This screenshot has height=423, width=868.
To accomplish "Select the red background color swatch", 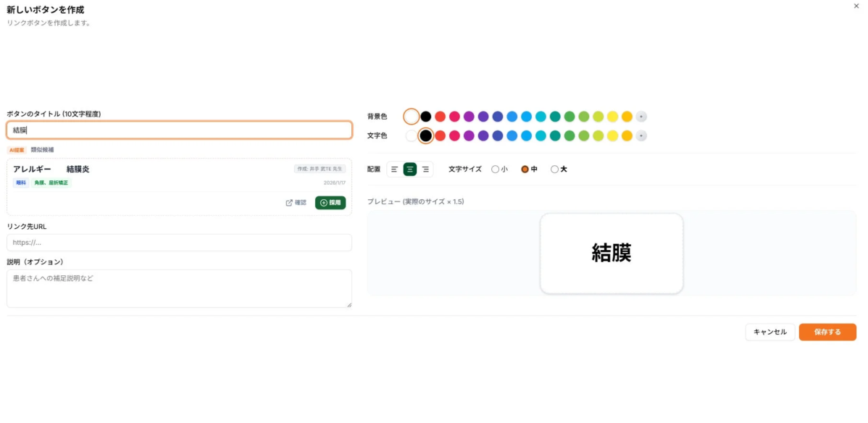I will coord(441,116).
